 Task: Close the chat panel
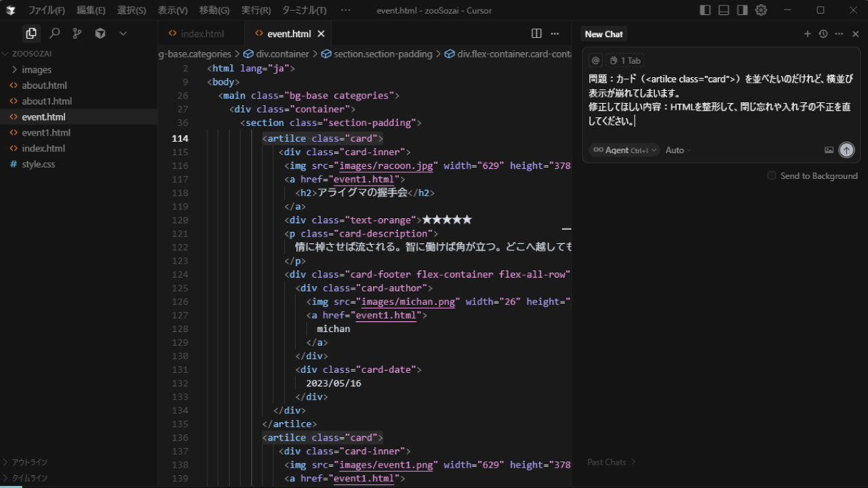point(856,34)
